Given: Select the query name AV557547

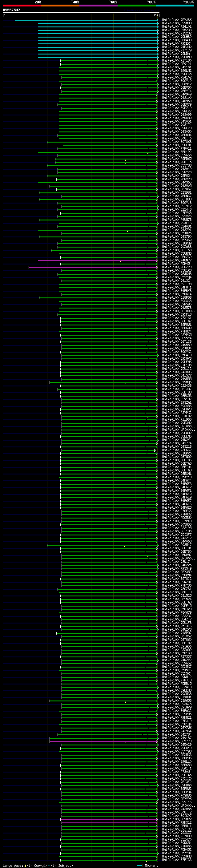Looking at the screenshot, I should [11, 10].
